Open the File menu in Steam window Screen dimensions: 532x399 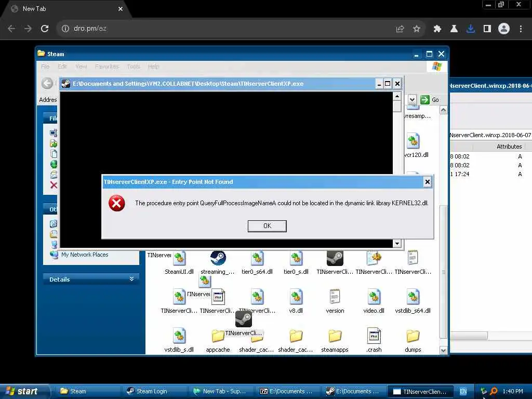[x=45, y=66]
